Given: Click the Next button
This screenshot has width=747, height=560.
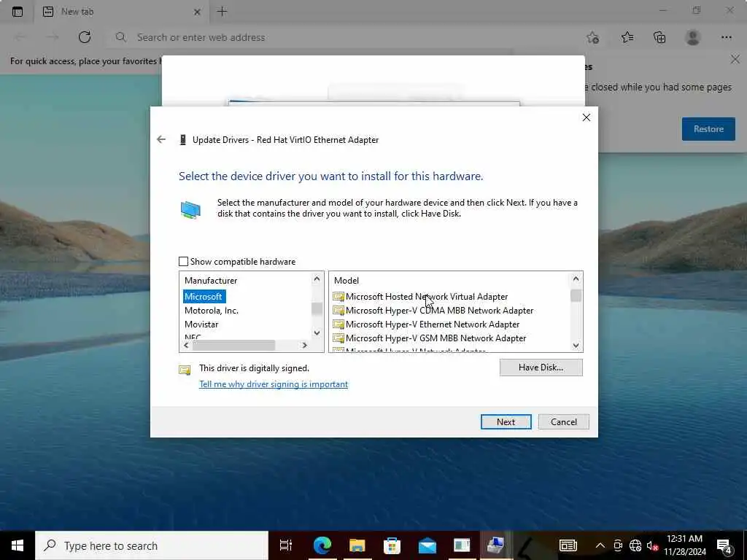Looking at the screenshot, I should pos(506,422).
